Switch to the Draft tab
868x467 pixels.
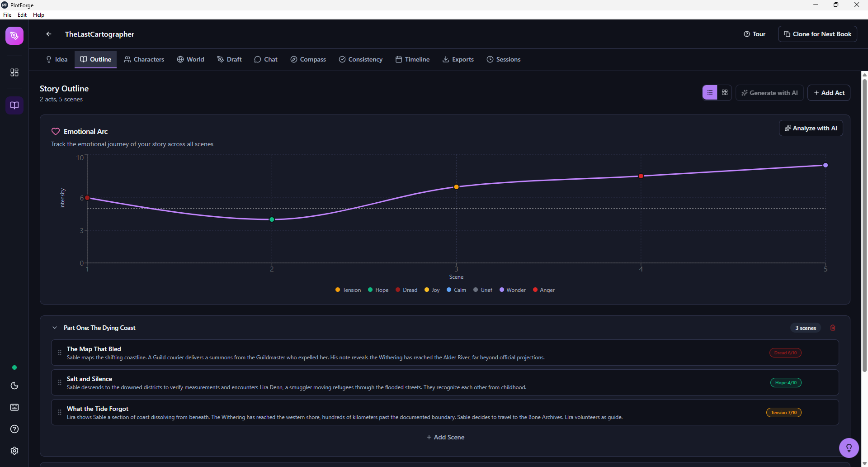[x=229, y=59]
